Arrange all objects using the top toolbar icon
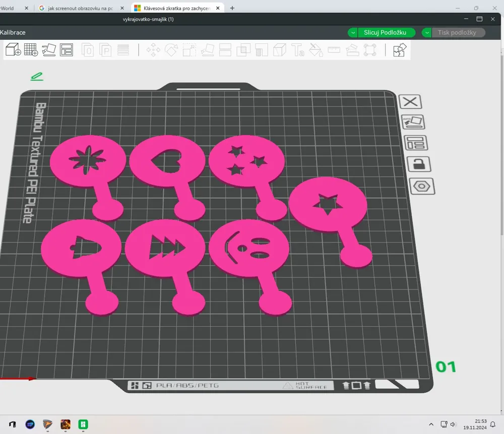Screen dimensions: 504x434 67,50
